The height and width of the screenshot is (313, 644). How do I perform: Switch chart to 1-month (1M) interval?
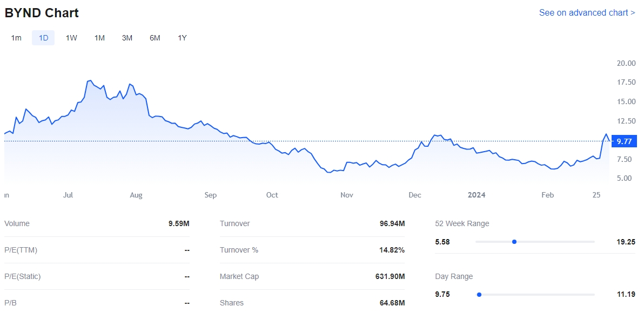click(99, 38)
